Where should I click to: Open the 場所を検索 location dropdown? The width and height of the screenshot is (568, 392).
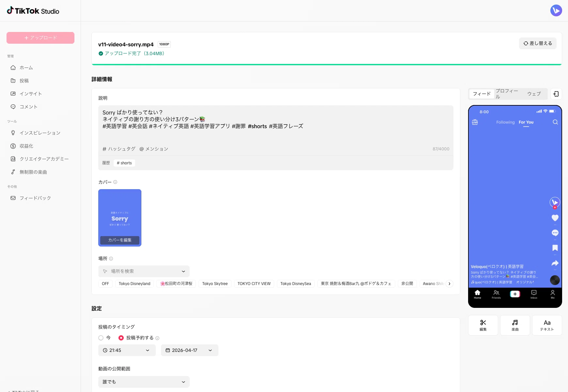click(144, 271)
